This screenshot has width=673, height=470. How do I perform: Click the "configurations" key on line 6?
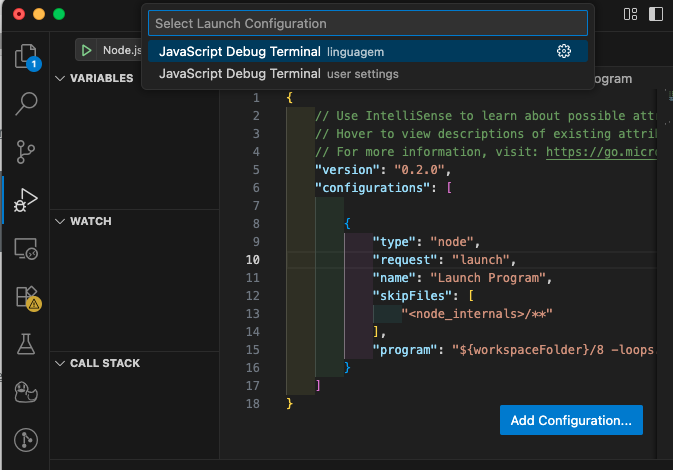click(x=373, y=188)
